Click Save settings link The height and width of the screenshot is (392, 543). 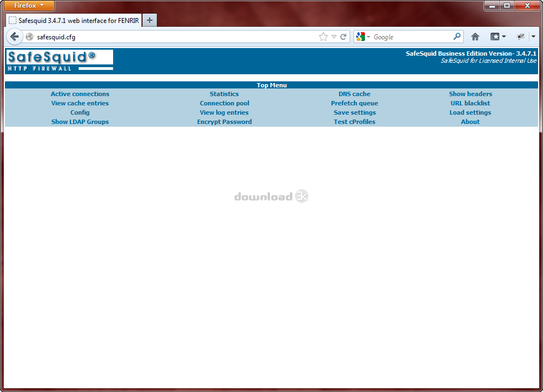click(x=355, y=112)
